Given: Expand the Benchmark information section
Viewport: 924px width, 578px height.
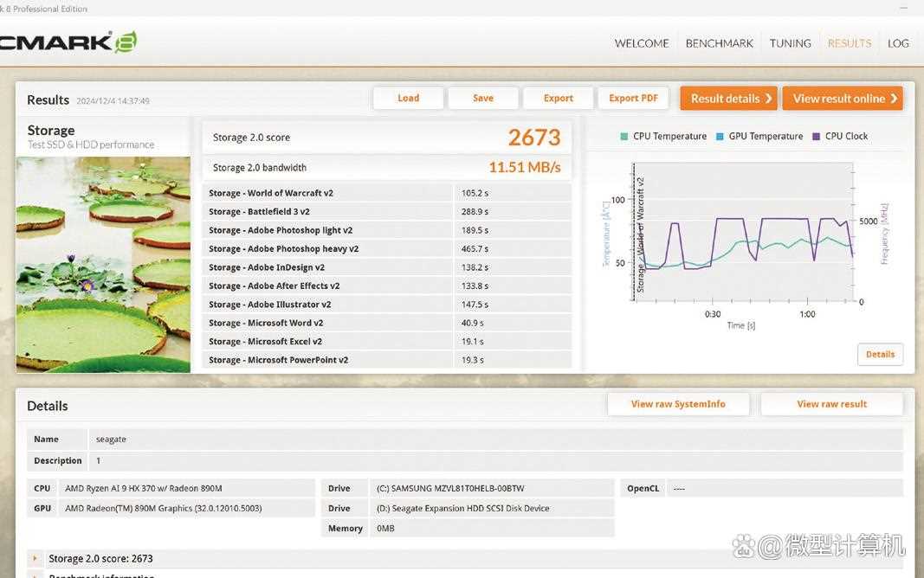Looking at the screenshot, I should (36, 575).
